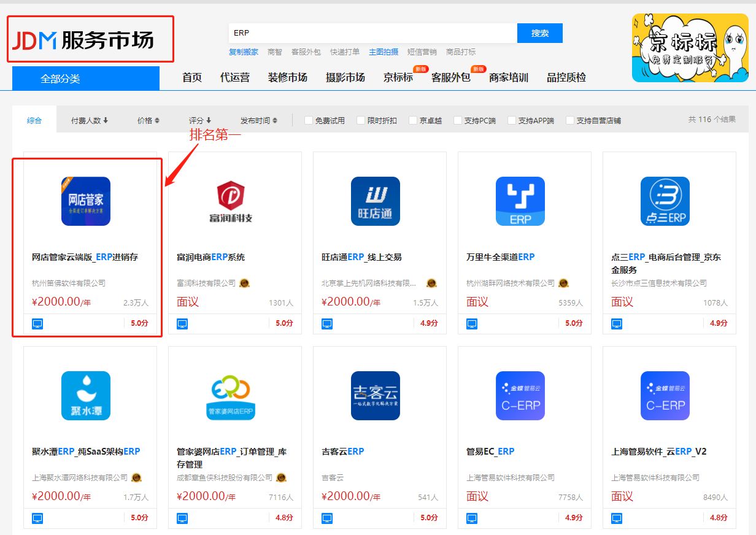Open the 万里牛 ERP logo
The width and height of the screenshot is (756, 535).
coord(520,201)
